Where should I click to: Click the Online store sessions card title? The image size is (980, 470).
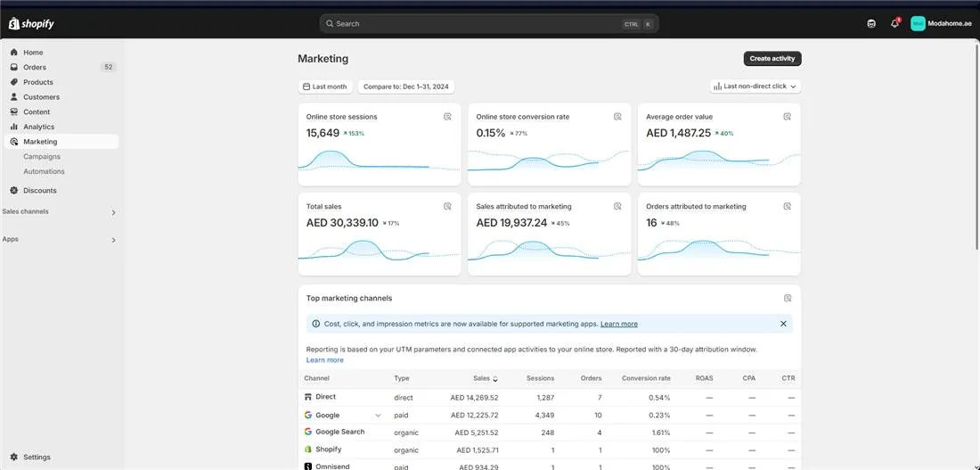point(341,117)
